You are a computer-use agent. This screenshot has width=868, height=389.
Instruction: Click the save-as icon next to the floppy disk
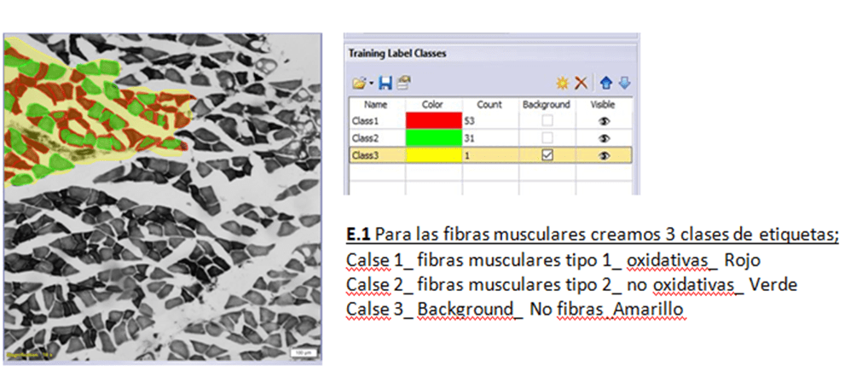[x=402, y=83]
